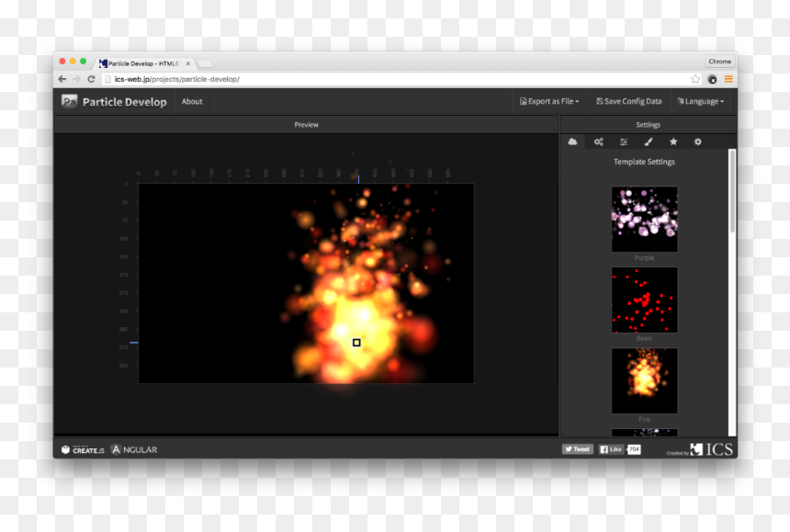Open the Language dropdown
The height and width of the screenshot is (532, 790).
coord(701,101)
